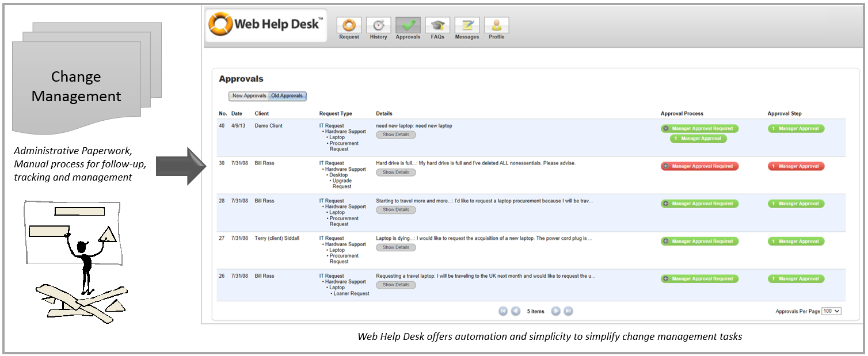Click the Change Management document graphic
This screenshot has height=356, width=868.
86,78
